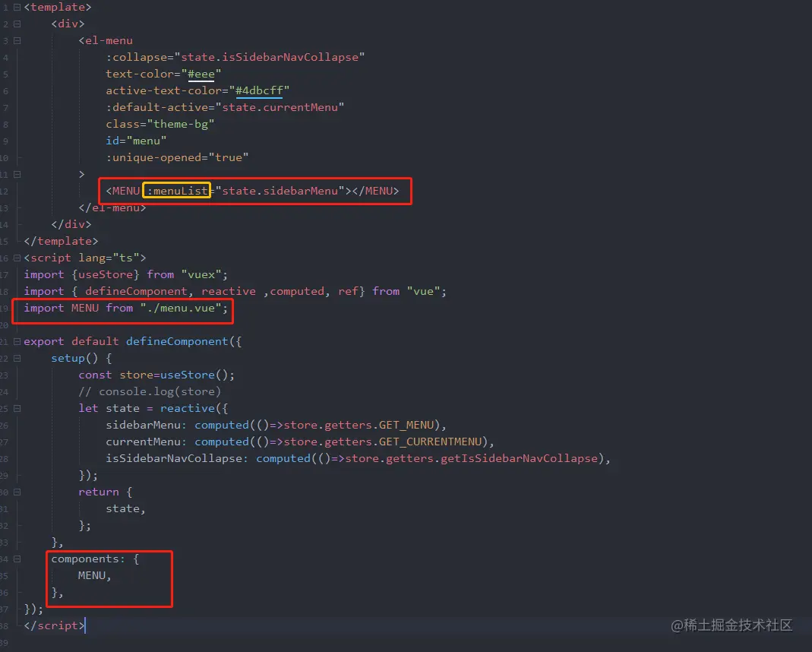The image size is (812, 652).
Task: Click GET_MENU getter name
Action: [406, 426]
